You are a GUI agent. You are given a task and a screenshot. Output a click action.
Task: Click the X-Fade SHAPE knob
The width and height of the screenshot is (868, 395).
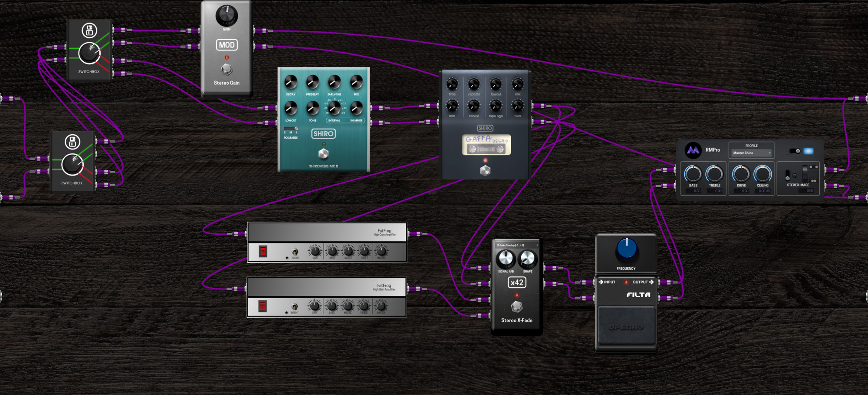tap(528, 259)
